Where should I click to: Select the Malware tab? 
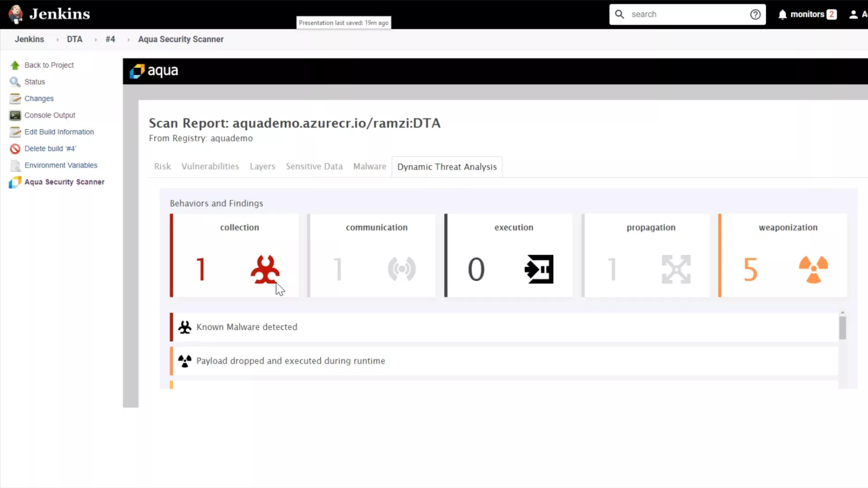point(369,166)
